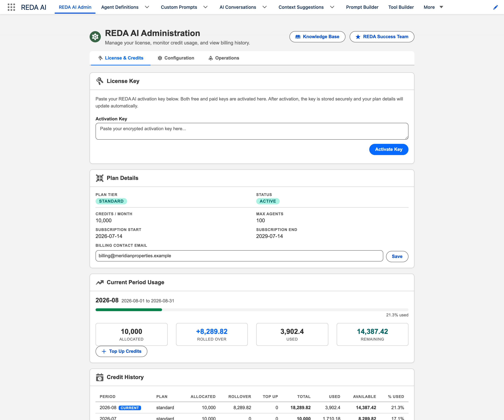Switch to the Operations tab
This screenshot has height=420, width=504.
[x=224, y=58]
